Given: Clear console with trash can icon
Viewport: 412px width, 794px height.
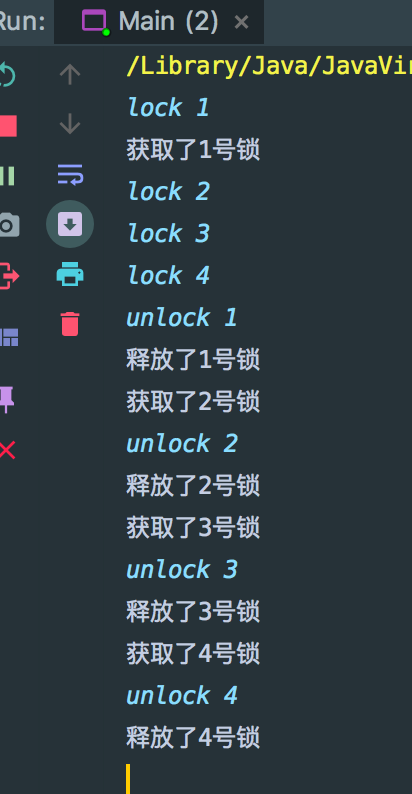Looking at the screenshot, I should (x=70, y=324).
